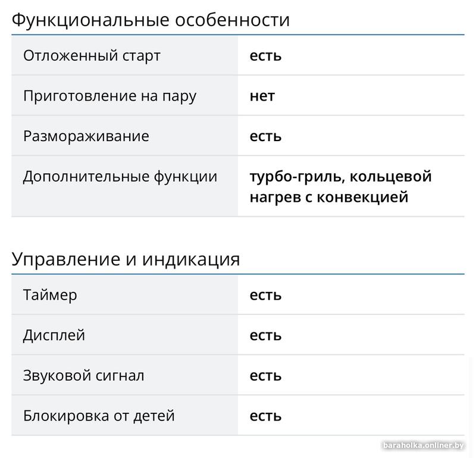
Task: Click the "есть" value for Звуковой сигнал
Action: 265,375
